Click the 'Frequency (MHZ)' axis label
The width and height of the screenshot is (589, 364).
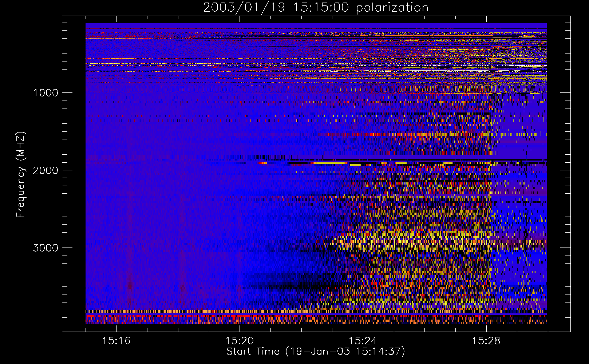click(x=21, y=175)
